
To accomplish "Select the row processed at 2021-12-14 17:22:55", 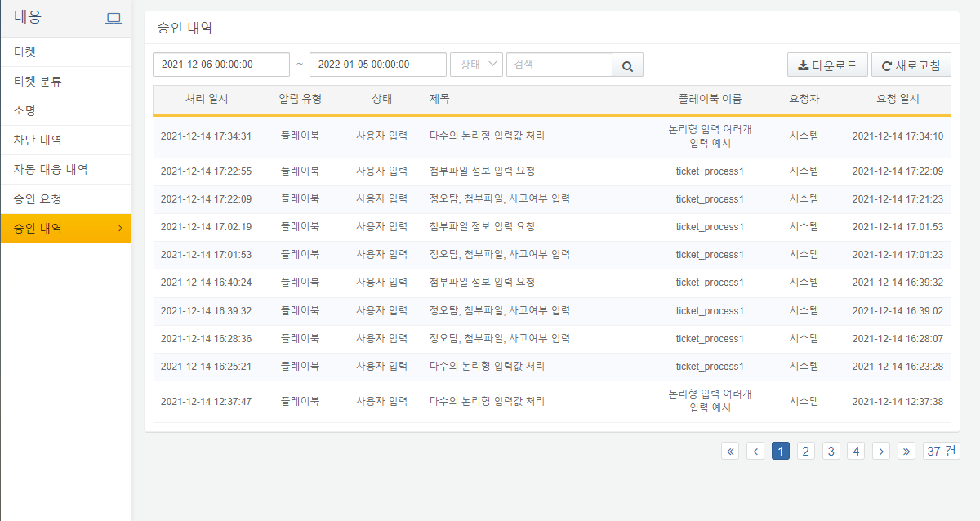I will [x=552, y=171].
